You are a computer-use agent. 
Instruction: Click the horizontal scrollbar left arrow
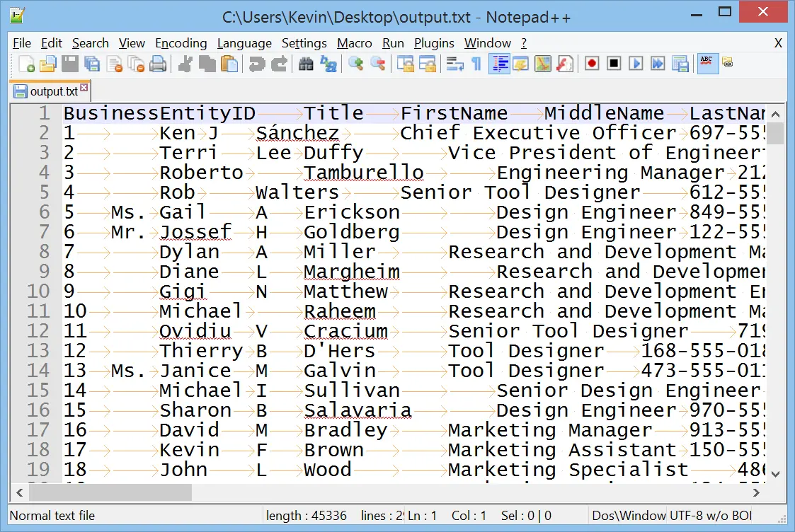pyautogui.click(x=19, y=492)
